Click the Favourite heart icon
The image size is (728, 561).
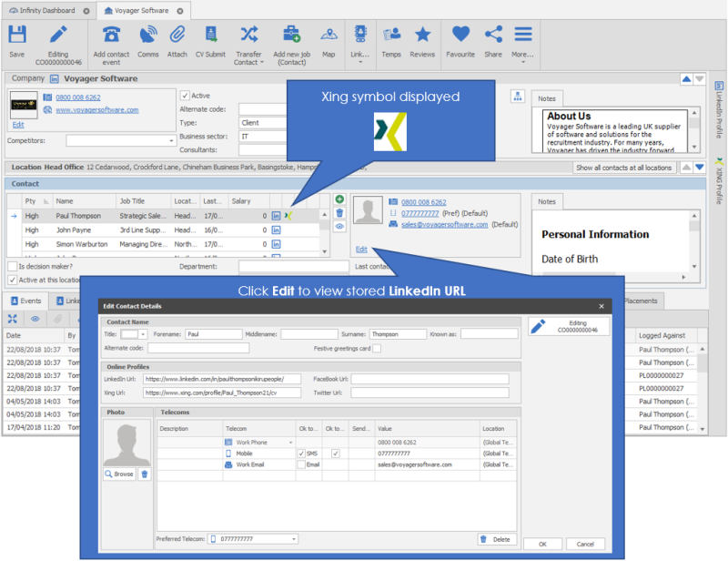[x=460, y=38]
